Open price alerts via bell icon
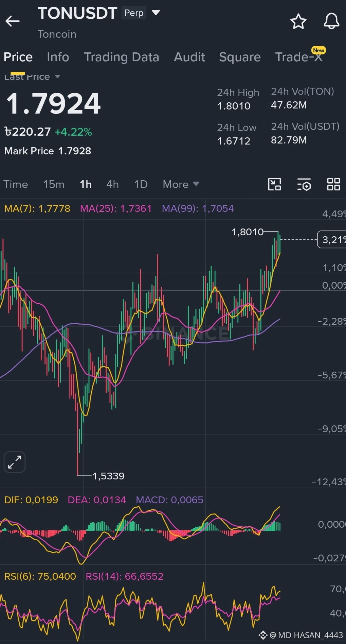The image size is (346, 644). pyautogui.click(x=331, y=21)
